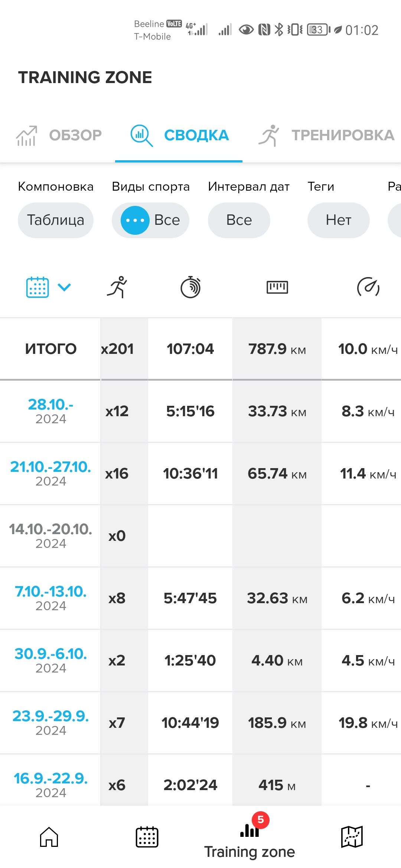Tap the stopwatch duration column icon
This screenshot has width=401, height=868.
pyautogui.click(x=190, y=287)
